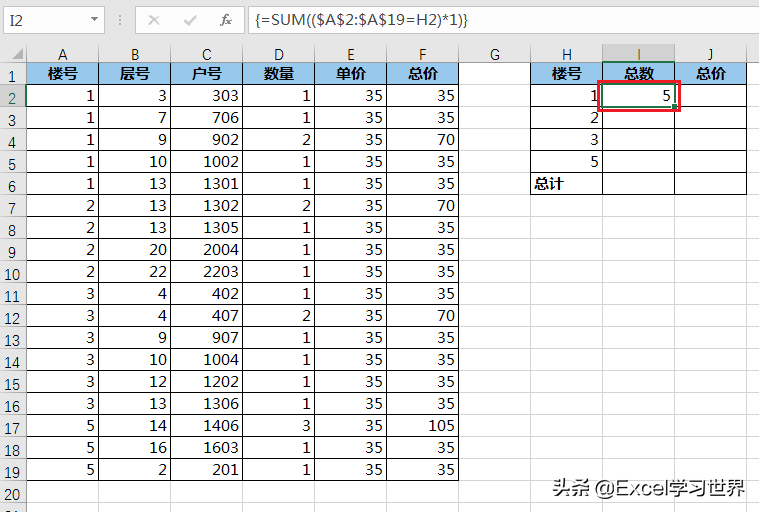
Task: Select cell D17 with value 3
Action: coord(278,426)
